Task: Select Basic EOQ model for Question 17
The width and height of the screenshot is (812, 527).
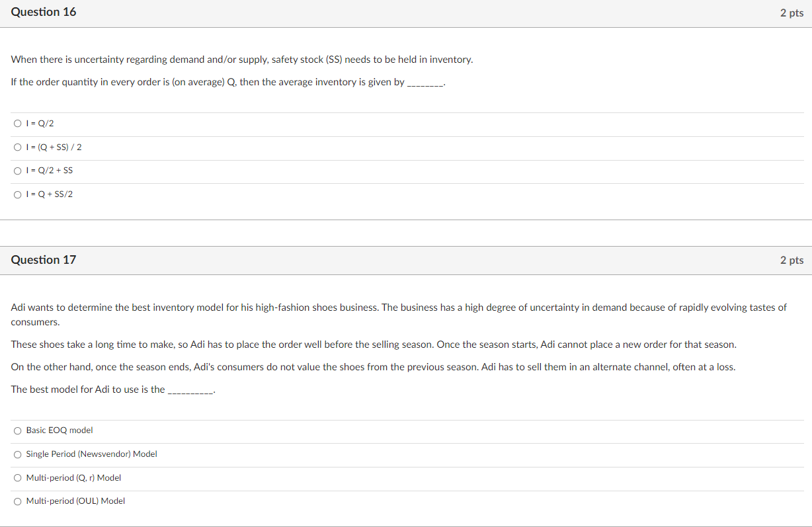Action: tap(17, 430)
